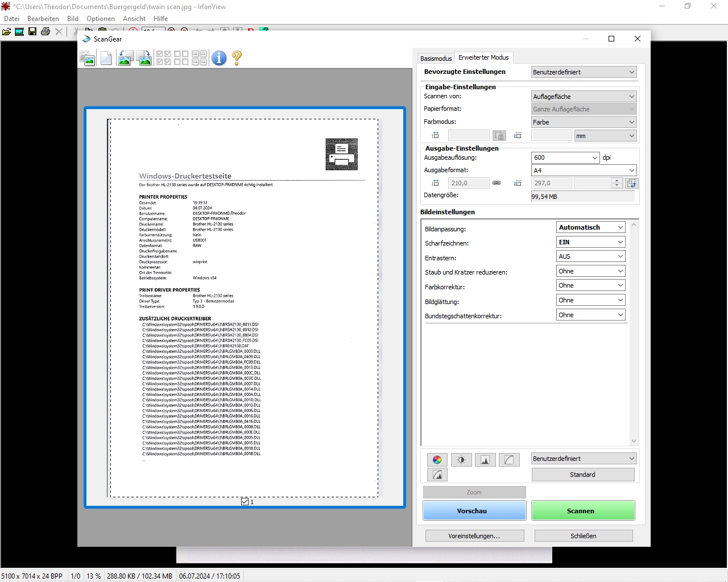Click the four-thumbnails frames icon
This screenshot has height=582, width=728.
click(x=200, y=58)
